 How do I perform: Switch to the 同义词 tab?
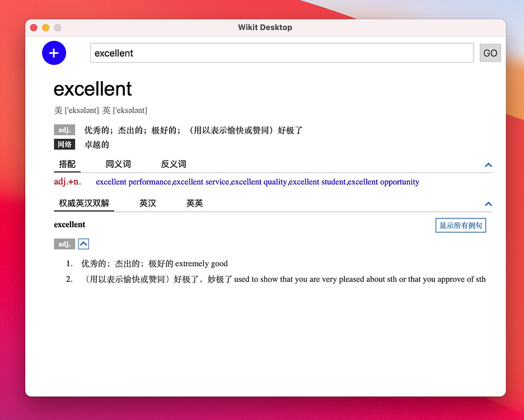click(118, 164)
